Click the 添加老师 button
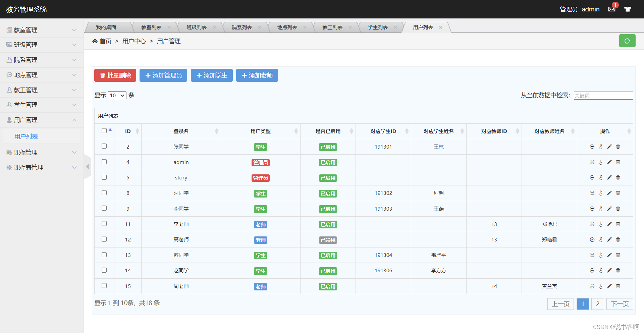 pos(257,75)
